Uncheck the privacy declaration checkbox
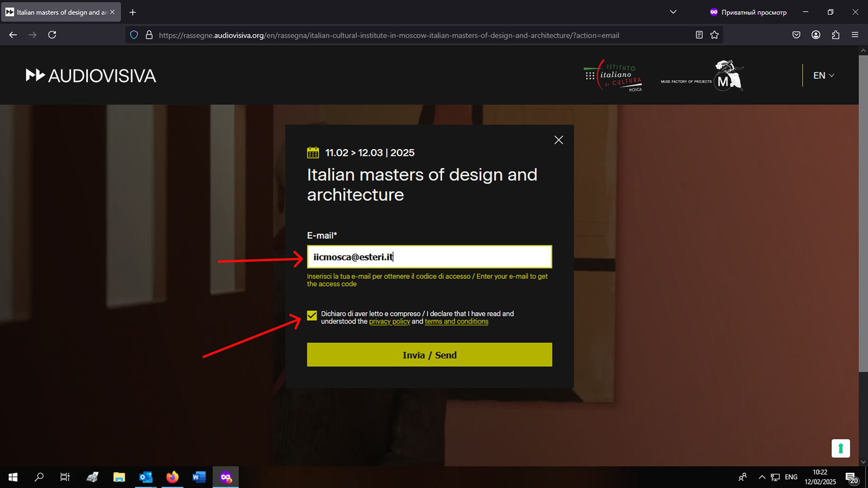Image resolution: width=868 pixels, height=488 pixels. (x=312, y=315)
